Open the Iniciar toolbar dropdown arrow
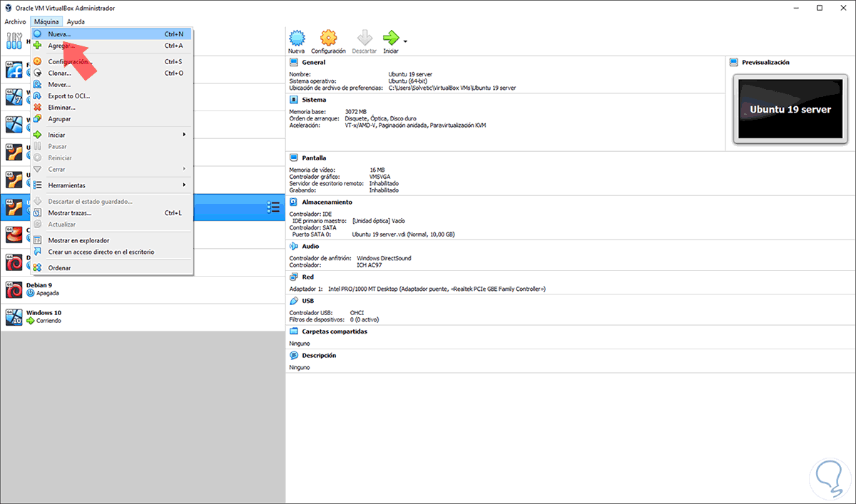Image resolution: width=856 pixels, height=504 pixels. pyautogui.click(x=405, y=41)
